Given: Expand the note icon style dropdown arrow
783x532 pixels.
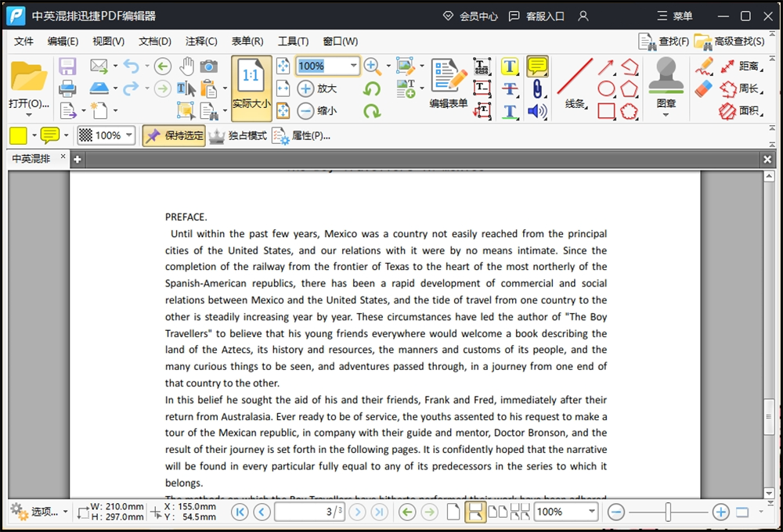Looking at the screenshot, I should point(66,135).
